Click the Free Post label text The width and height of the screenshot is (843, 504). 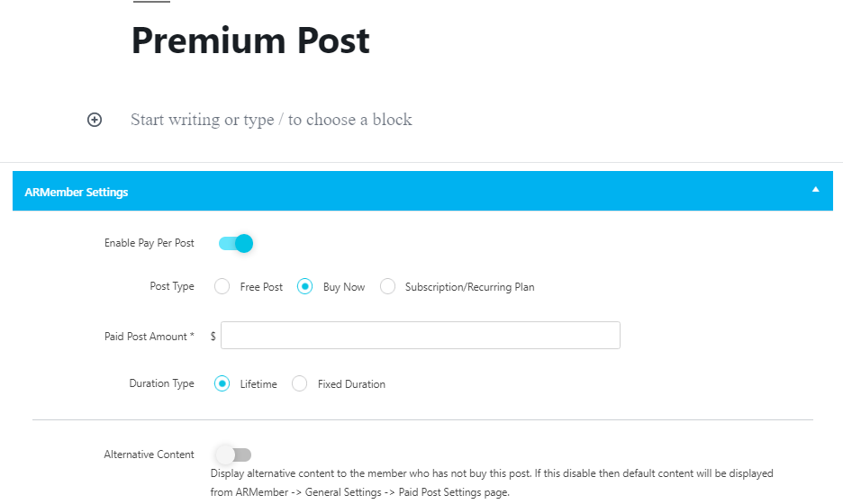tap(261, 287)
